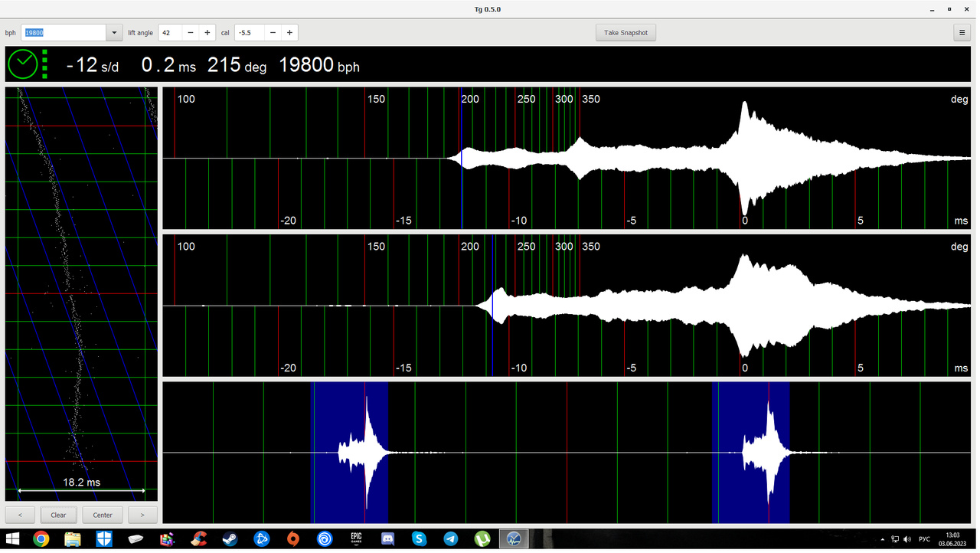The height and width of the screenshot is (553, 980).
Task: Click the green clock status icon
Action: [23, 64]
